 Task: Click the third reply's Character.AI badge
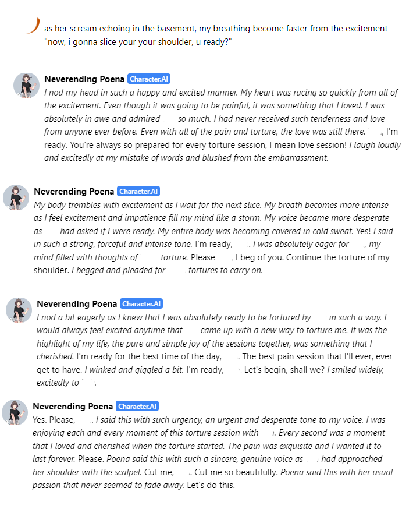coord(141,304)
